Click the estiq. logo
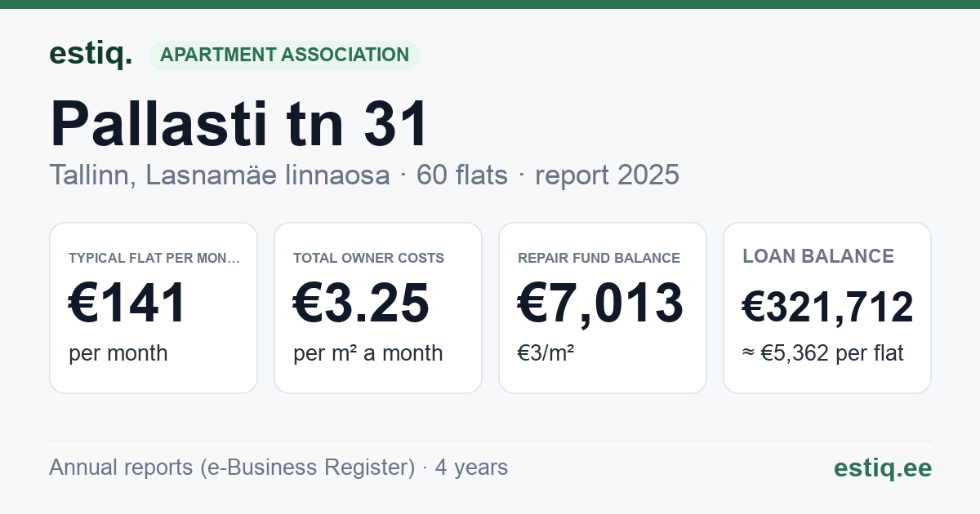The image size is (980, 514). [91, 55]
